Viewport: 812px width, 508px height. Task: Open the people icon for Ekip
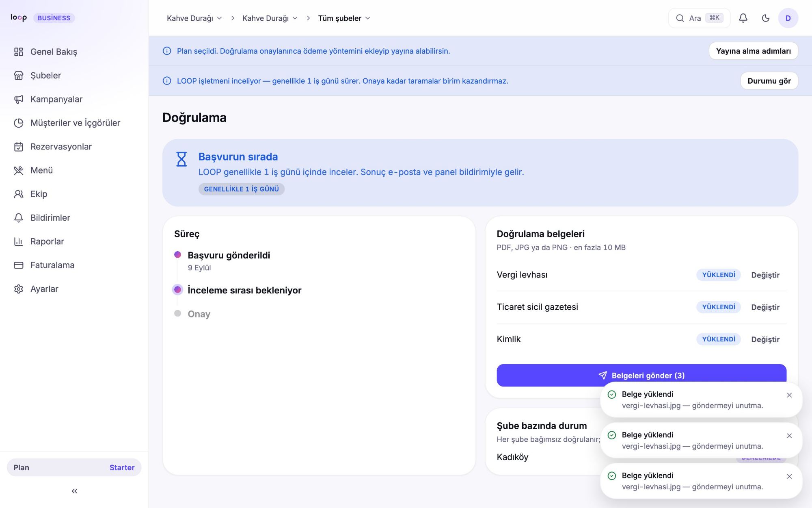(19, 194)
